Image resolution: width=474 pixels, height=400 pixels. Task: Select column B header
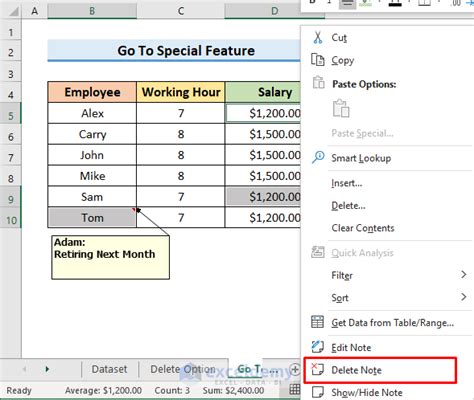92,11
